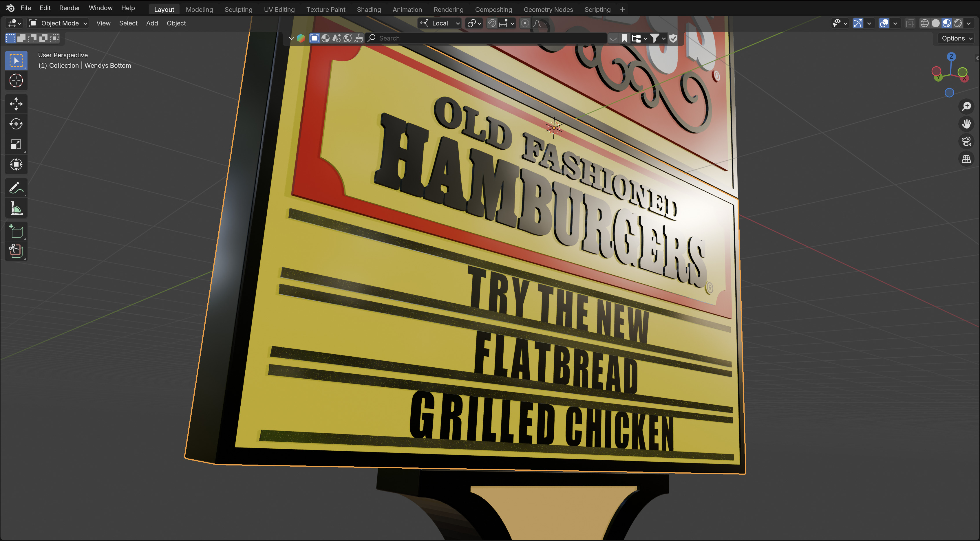
Task: Toggle the first blue outliner filter button
Action: pos(314,38)
